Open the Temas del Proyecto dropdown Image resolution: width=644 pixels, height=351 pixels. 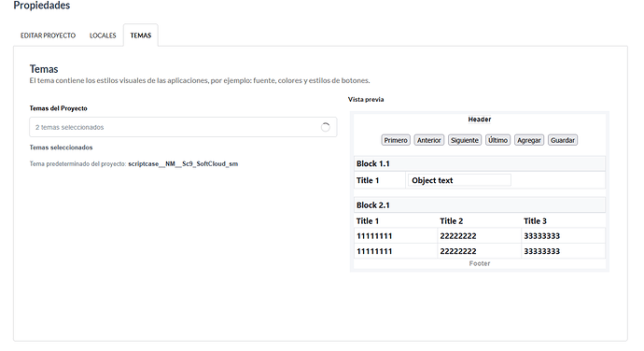pos(183,127)
